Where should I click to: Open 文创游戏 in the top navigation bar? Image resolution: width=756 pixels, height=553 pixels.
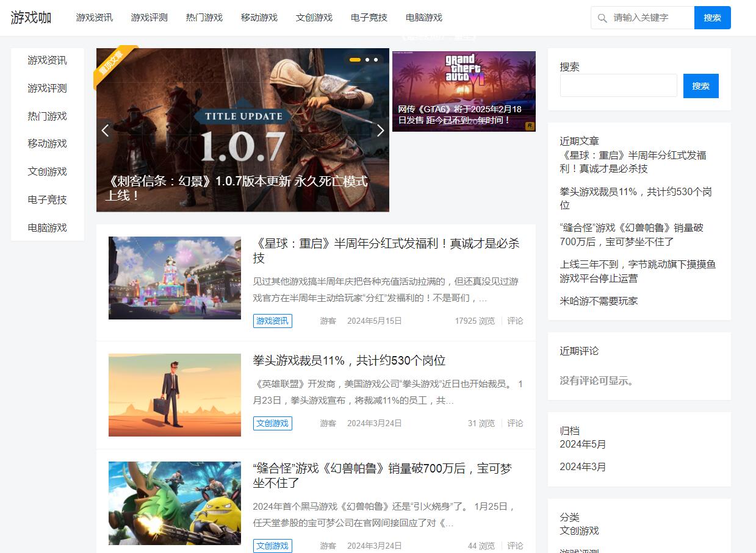point(314,18)
